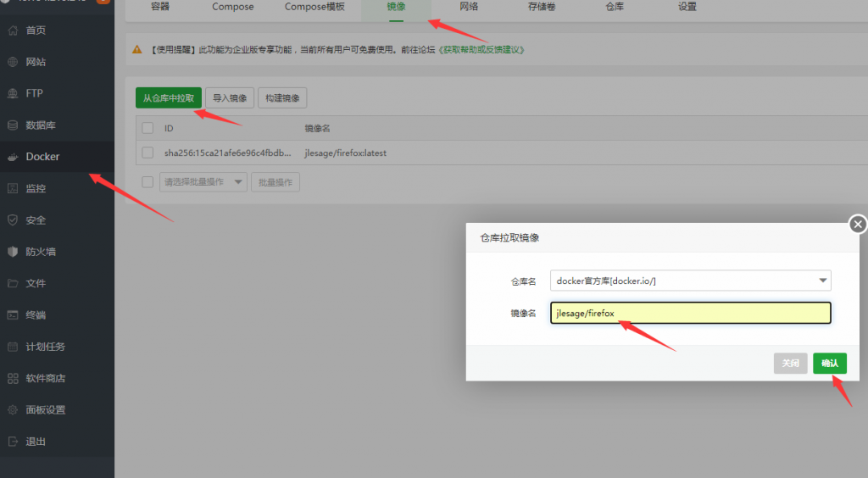Viewport: 868px width, 478px height.
Task: Close the 仓库拉取镜像 dialog with X
Action: click(858, 225)
